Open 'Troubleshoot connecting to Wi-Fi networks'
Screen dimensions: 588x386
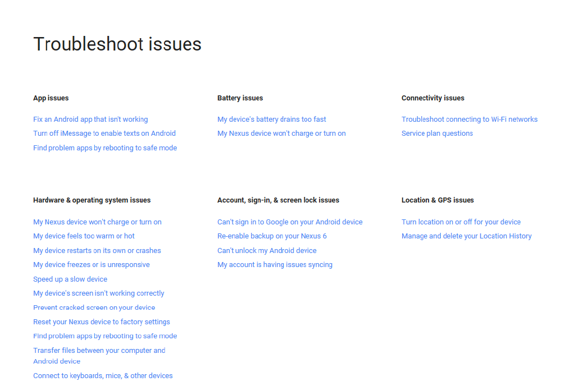[470, 119]
